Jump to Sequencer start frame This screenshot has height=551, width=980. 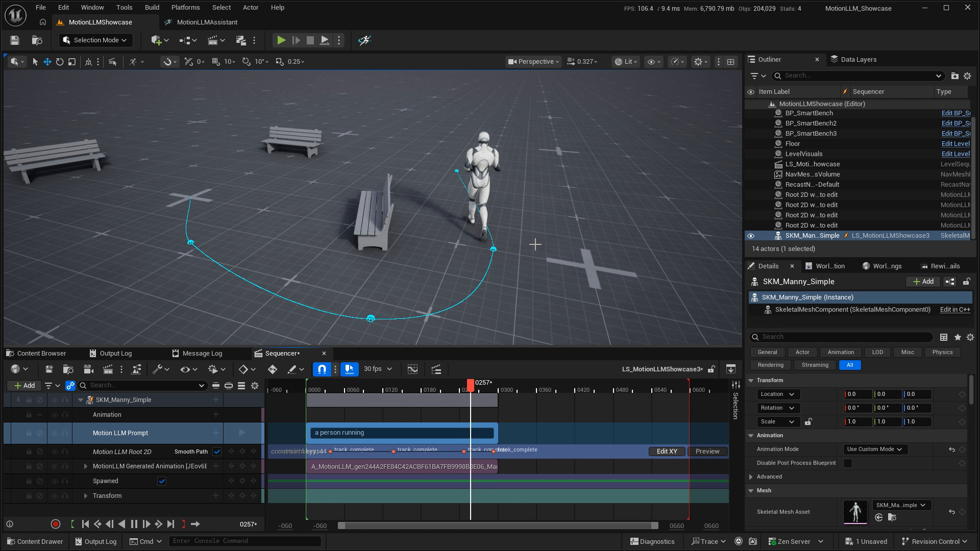[85, 524]
